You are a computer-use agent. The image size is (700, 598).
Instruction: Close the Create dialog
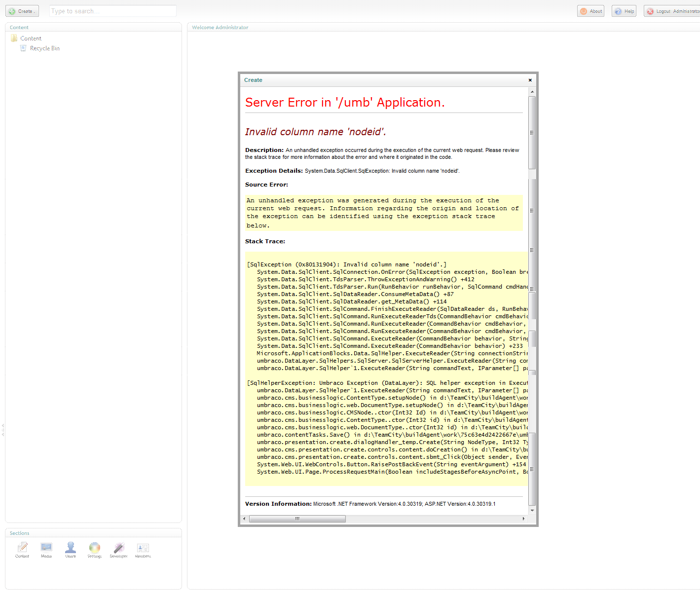530,80
